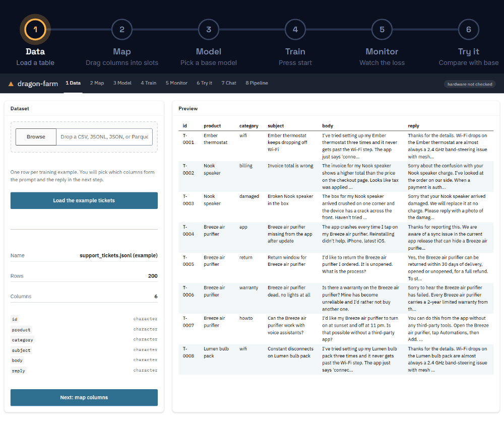This screenshot has height=433, width=504.
Task: Click the damaged category cell
Action: pos(249,196)
